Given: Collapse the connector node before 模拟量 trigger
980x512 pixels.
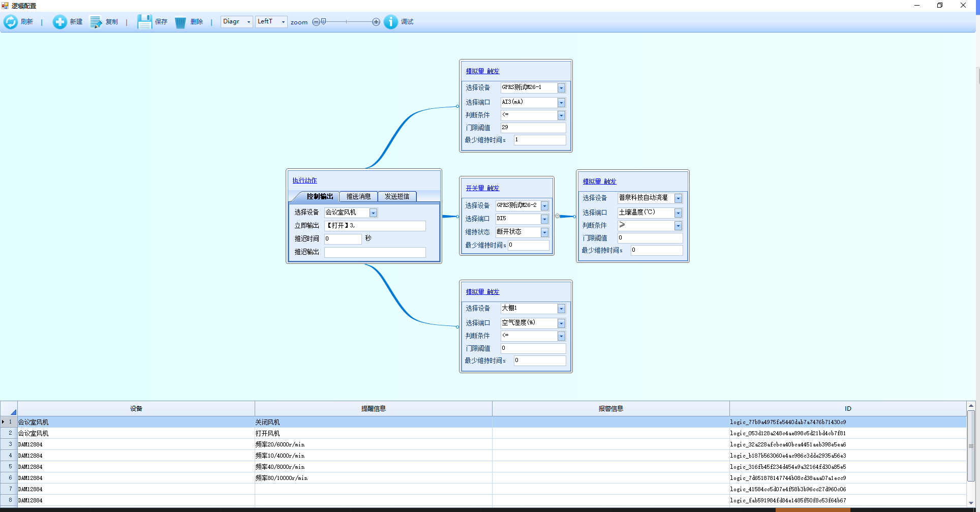Looking at the screenshot, I should point(557,216).
